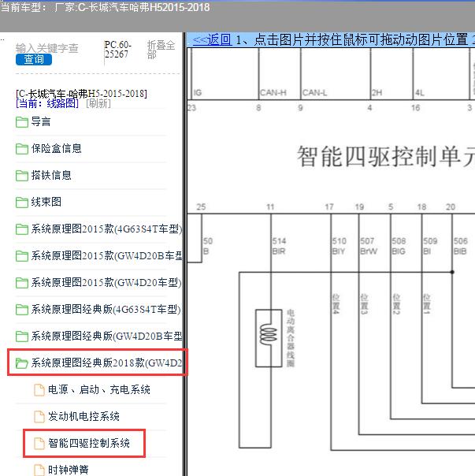Expand 系统原理图2015款(4G63S4T车型) item
This screenshot has width=475, height=476.
(x=106, y=229)
